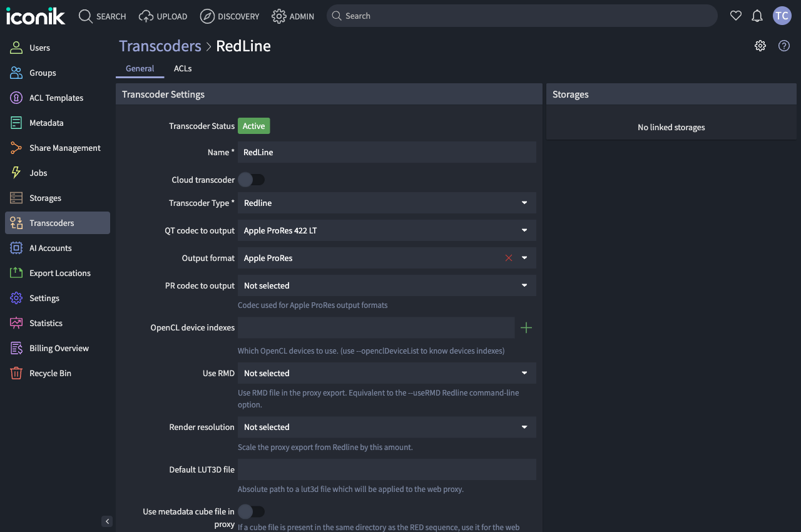Open the Discovery section in the top bar
The height and width of the screenshot is (532, 801).
coord(230,16)
